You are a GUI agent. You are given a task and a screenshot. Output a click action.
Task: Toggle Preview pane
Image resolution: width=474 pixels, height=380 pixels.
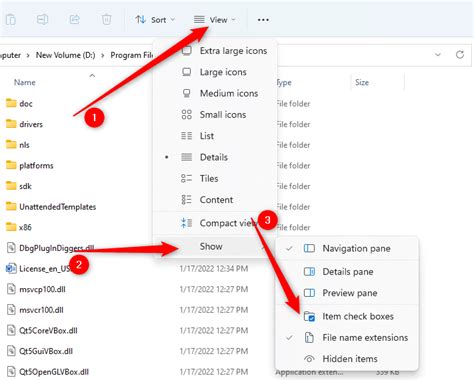(x=347, y=293)
